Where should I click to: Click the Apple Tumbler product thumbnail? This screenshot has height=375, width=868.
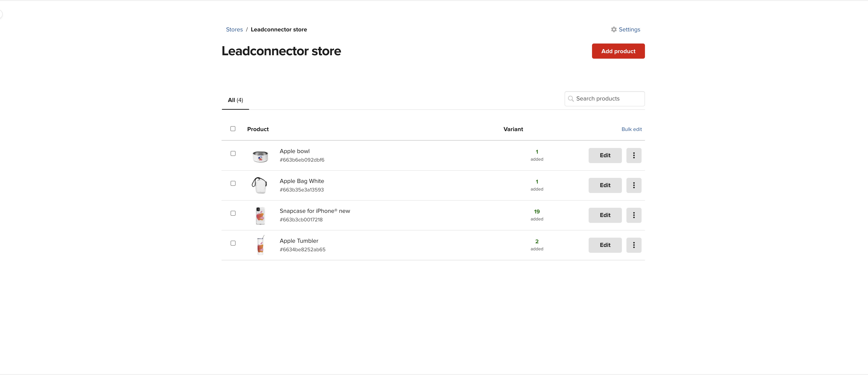point(260,245)
